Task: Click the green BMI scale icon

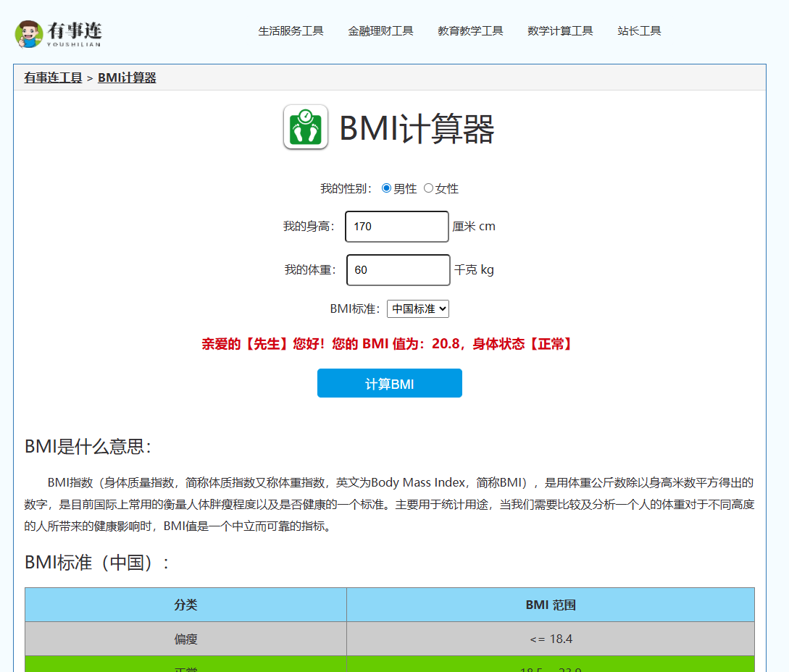Action: pos(305,127)
